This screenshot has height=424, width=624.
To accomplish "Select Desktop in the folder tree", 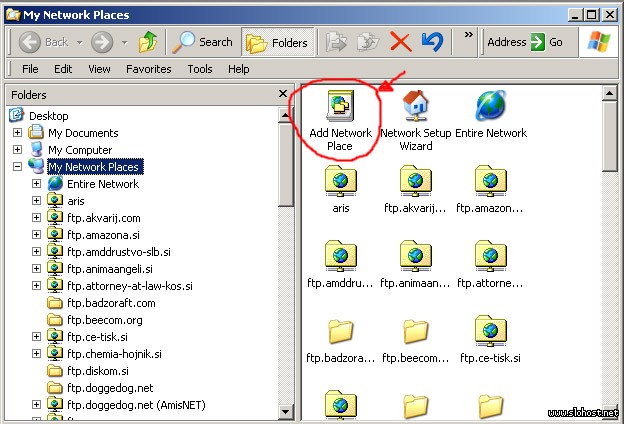I will [49, 116].
